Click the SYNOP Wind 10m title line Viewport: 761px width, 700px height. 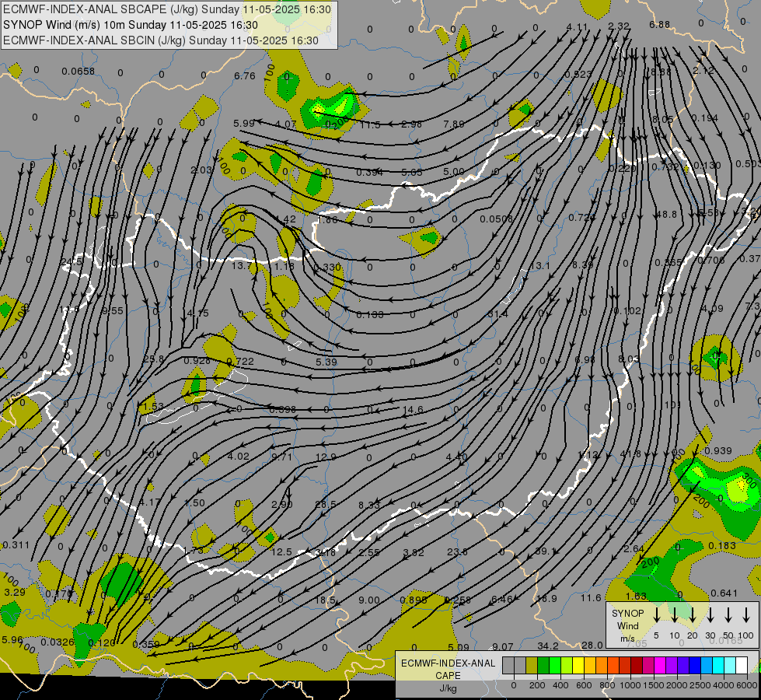(131, 25)
